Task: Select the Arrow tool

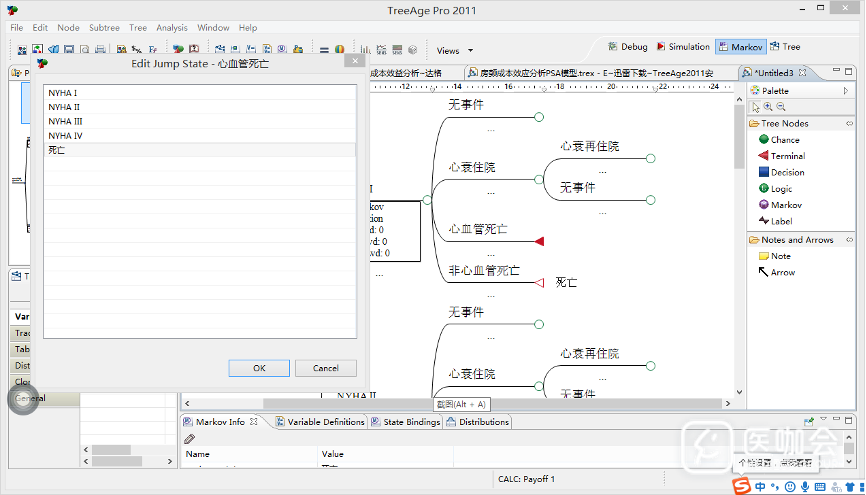Action: [782, 272]
